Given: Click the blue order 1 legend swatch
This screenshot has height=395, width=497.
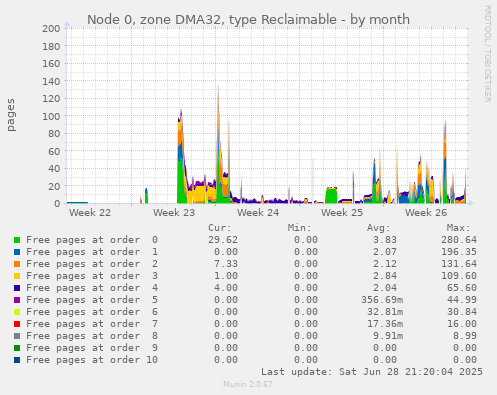Looking at the screenshot, I should click(x=17, y=252).
